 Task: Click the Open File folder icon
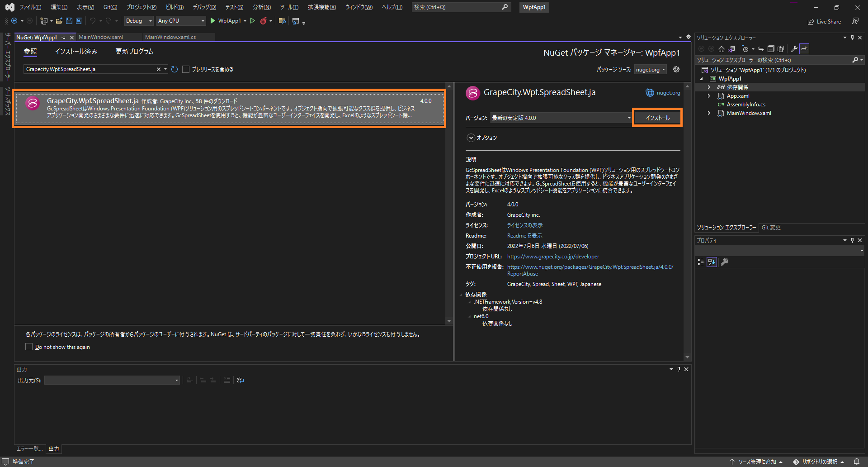click(x=59, y=21)
